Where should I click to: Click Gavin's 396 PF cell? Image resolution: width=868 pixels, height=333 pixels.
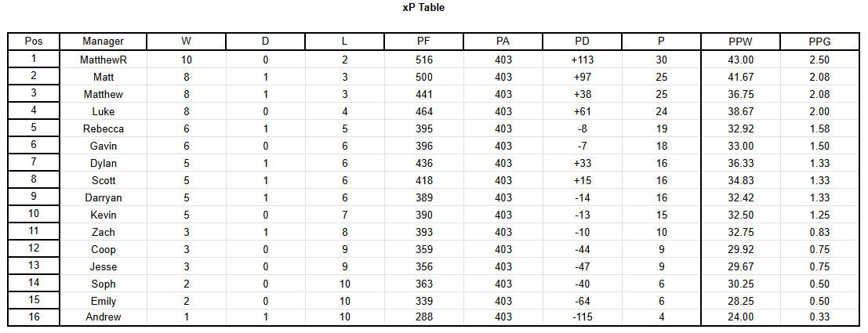pyautogui.click(x=424, y=146)
